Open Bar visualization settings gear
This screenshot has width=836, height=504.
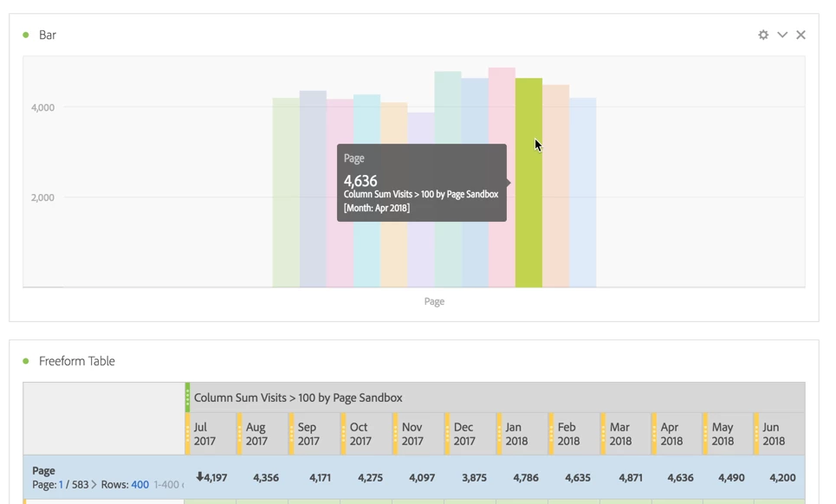(763, 35)
